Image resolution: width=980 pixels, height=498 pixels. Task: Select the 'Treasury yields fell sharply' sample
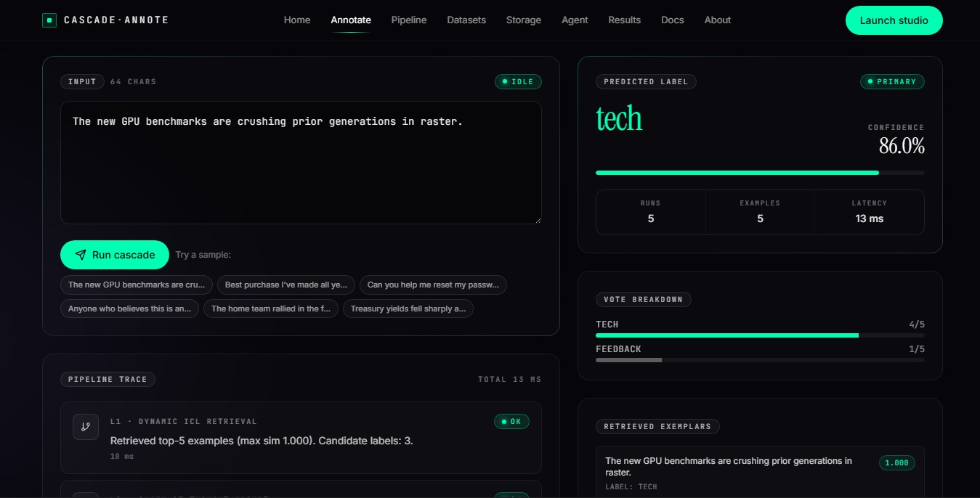(x=408, y=309)
